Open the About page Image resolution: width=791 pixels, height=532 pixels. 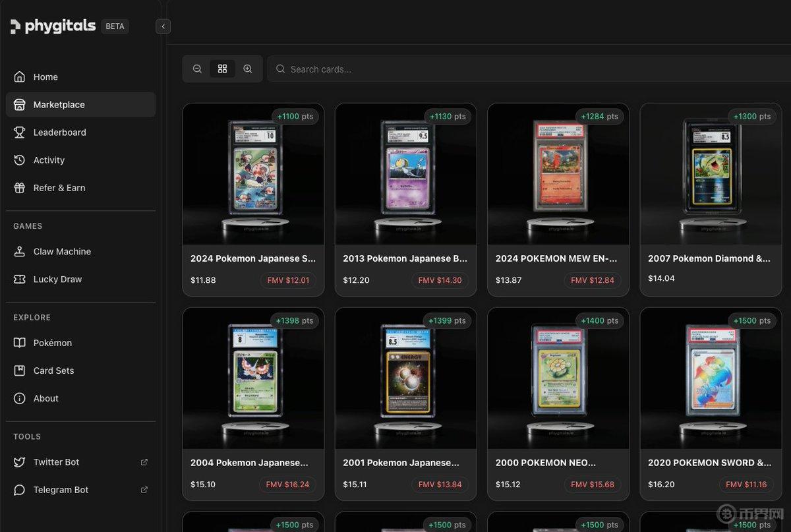46,398
